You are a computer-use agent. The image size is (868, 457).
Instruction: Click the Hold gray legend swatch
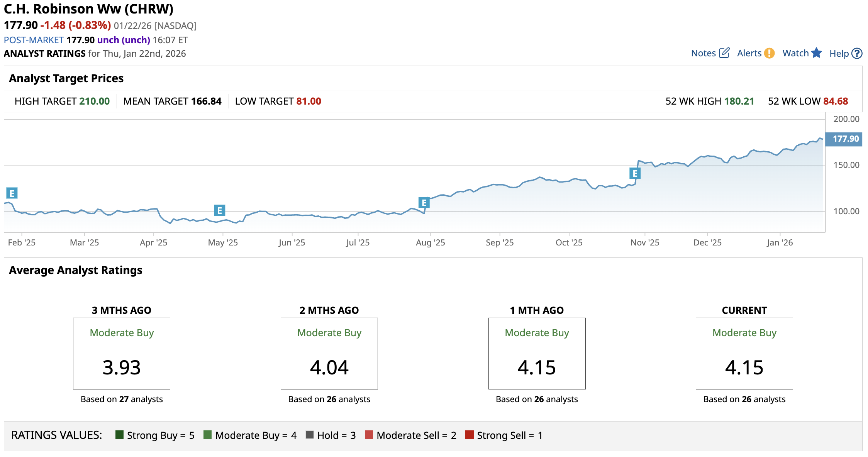coord(309,435)
